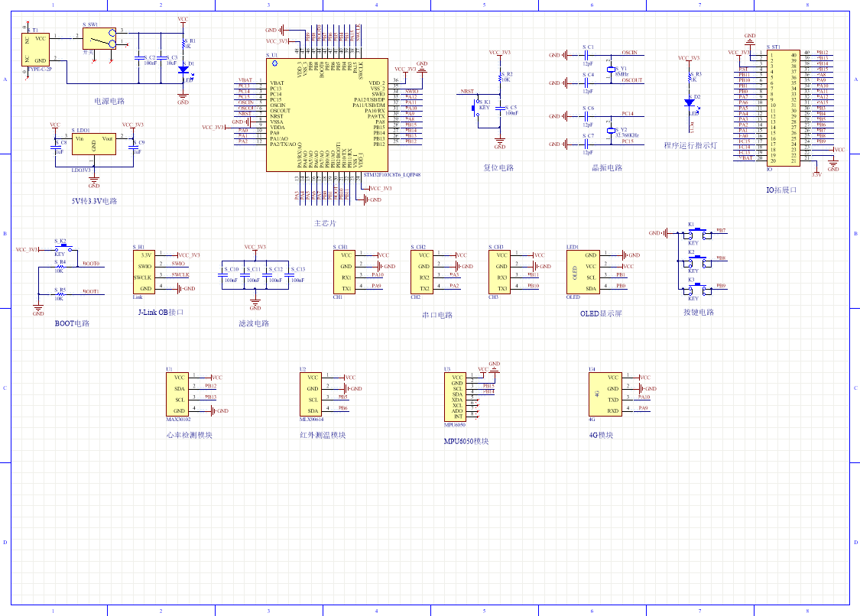860x616 pixels.
Task: Click the 'NRST' net label in reset circuit
Action: point(467,91)
